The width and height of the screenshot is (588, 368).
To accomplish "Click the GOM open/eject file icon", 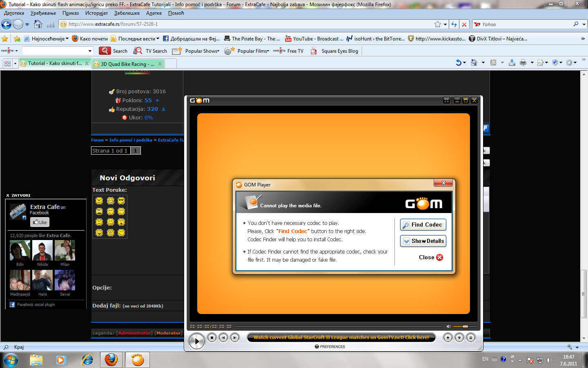I will click(x=448, y=338).
